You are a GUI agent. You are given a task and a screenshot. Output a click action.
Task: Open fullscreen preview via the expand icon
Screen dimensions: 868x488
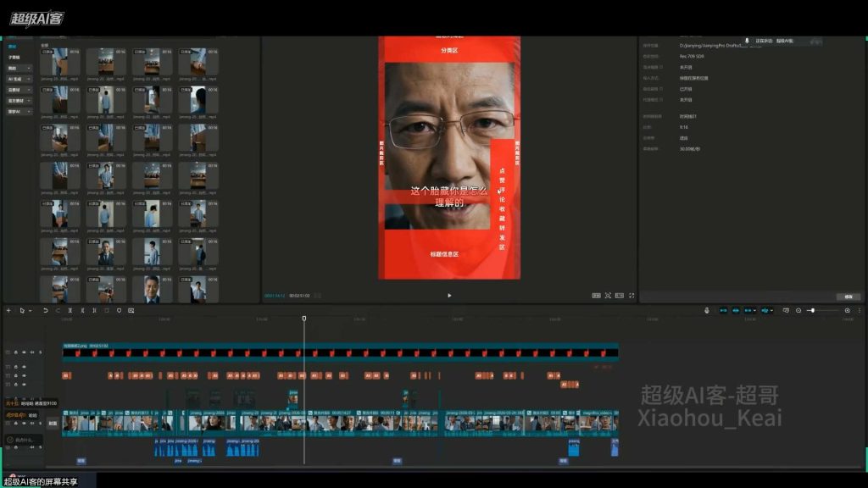pos(632,296)
